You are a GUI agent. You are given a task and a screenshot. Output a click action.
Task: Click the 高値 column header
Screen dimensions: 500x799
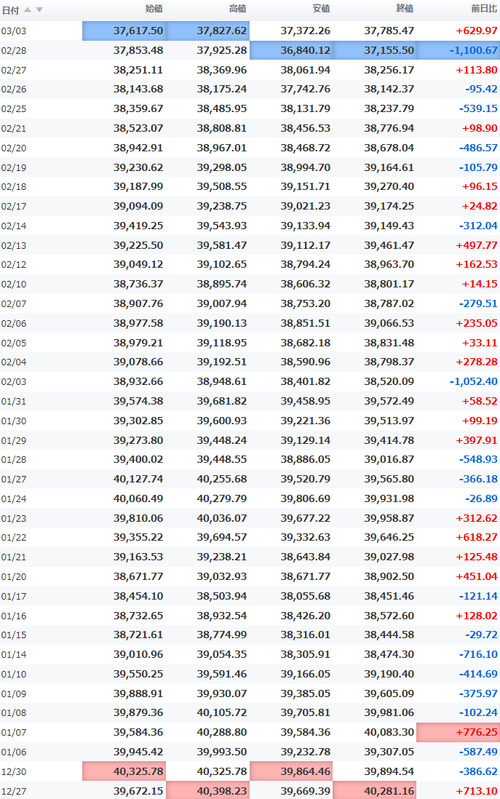pyautogui.click(x=238, y=9)
